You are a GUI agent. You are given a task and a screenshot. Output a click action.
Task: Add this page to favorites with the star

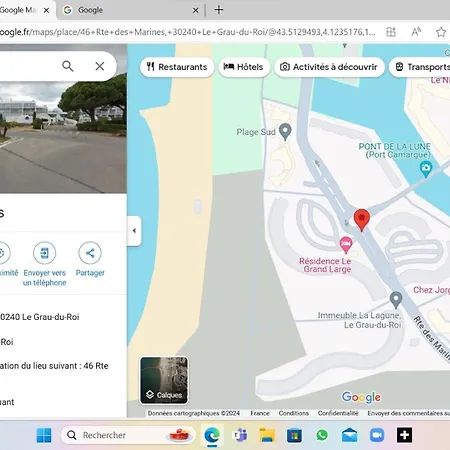pyautogui.click(x=441, y=32)
